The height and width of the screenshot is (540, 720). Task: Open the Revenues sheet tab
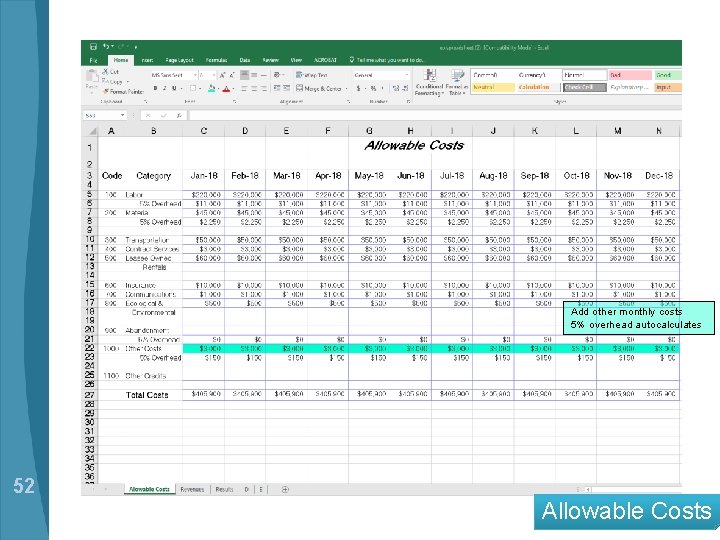(x=192, y=489)
